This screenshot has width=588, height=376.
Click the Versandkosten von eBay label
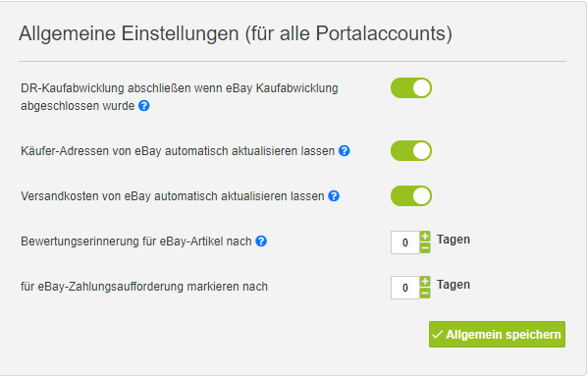[x=172, y=196]
